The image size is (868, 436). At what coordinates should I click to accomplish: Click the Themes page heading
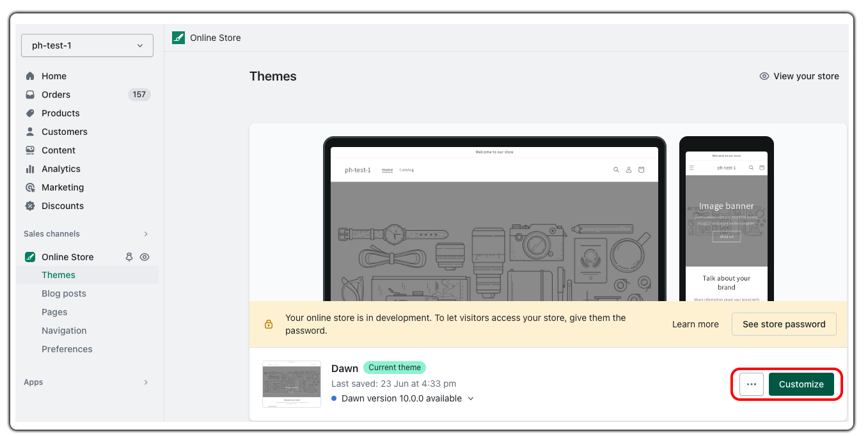click(x=273, y=76)
